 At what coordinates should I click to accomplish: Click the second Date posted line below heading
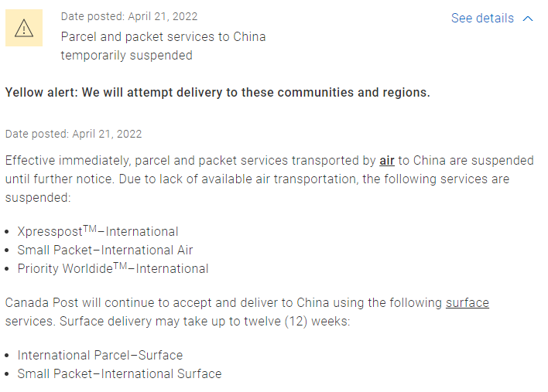tap(74, 134)
